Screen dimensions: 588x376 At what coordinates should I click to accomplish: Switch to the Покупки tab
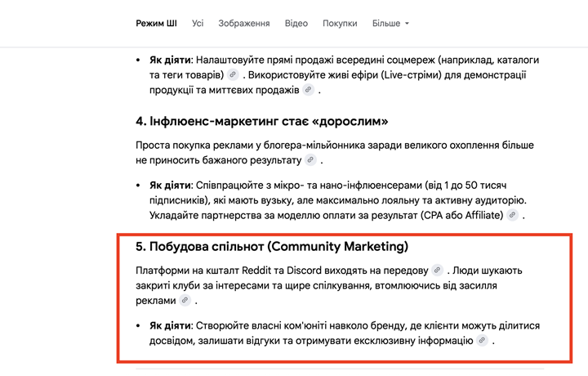point(340,23)
